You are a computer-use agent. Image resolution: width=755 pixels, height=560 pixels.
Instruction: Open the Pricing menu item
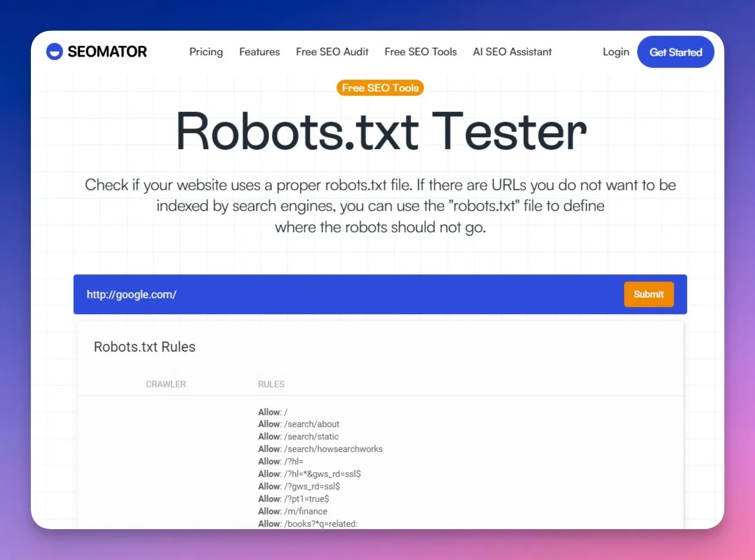(x=206, y=52)
